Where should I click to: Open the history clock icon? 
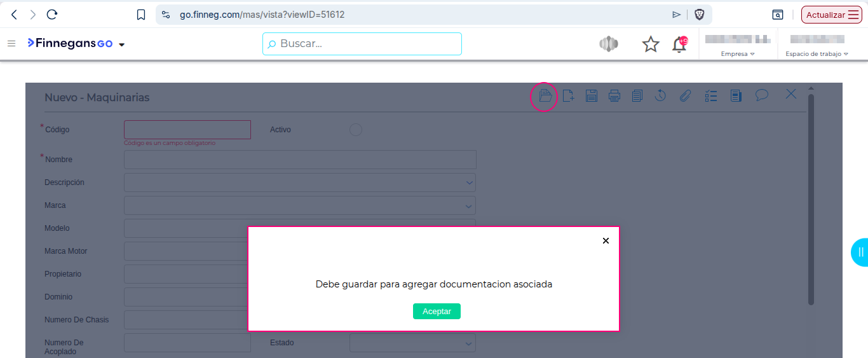[x=660, y=95]
